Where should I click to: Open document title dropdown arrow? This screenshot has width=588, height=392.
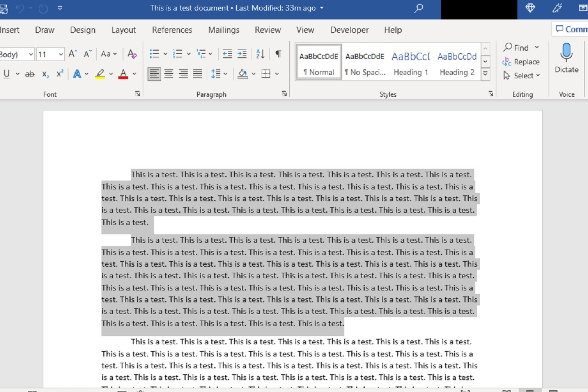coord(322,8)
